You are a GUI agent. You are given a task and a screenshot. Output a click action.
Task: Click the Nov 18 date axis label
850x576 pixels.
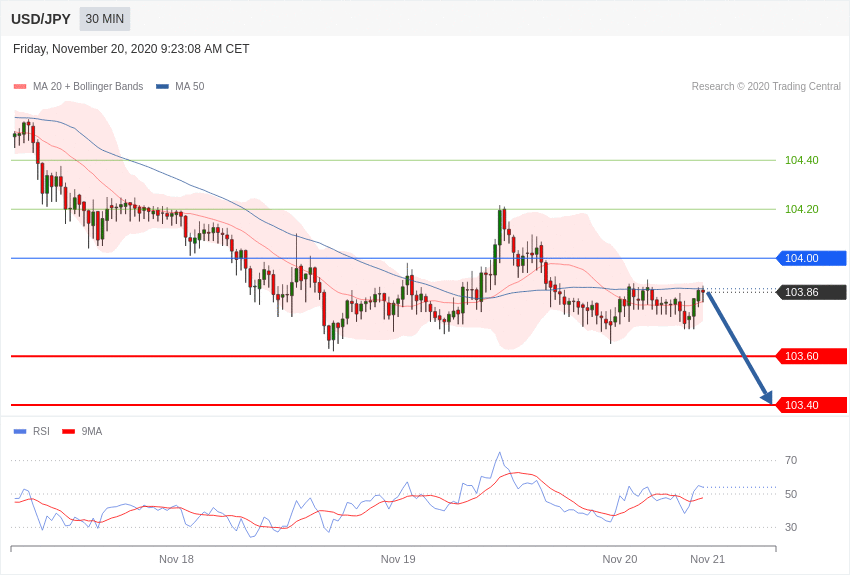tap(176, 559)
